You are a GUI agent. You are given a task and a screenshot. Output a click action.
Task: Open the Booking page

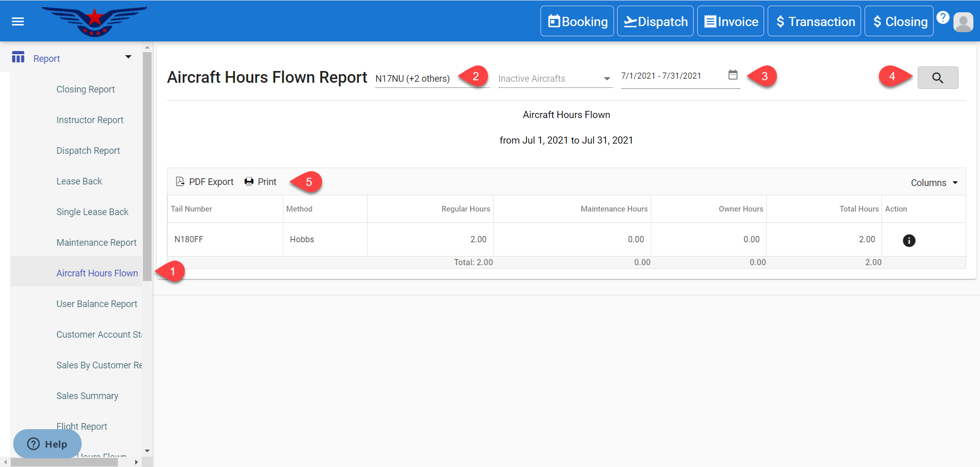pyautogui.click(x=577, y=21)
